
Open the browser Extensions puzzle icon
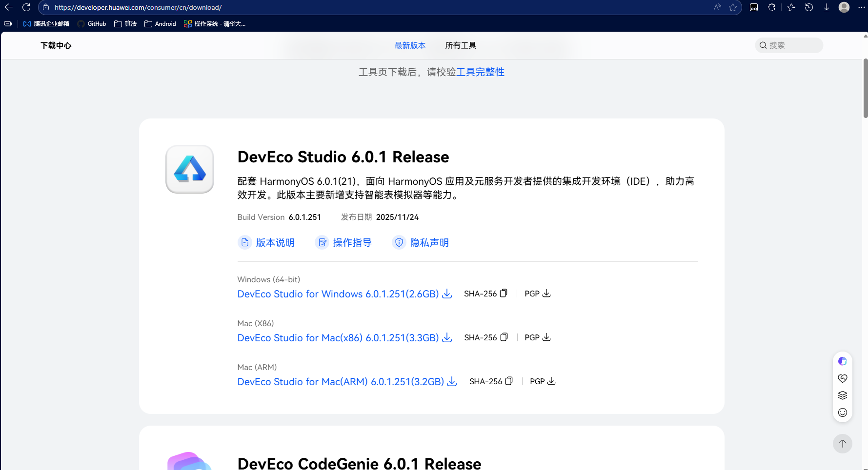tap(771, 7)
